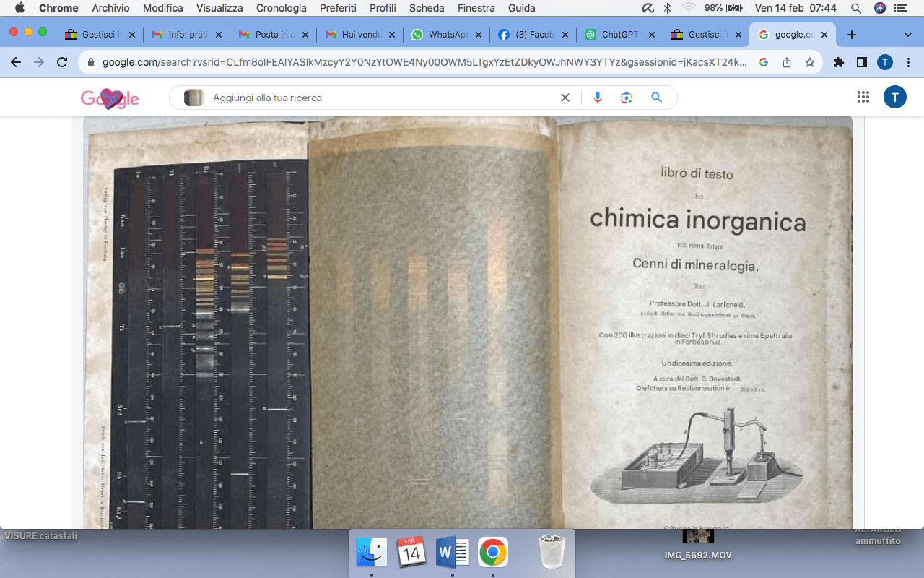Switch to the ChatGPT tab
The image size is (924, 578).
[x=619, y=35]
